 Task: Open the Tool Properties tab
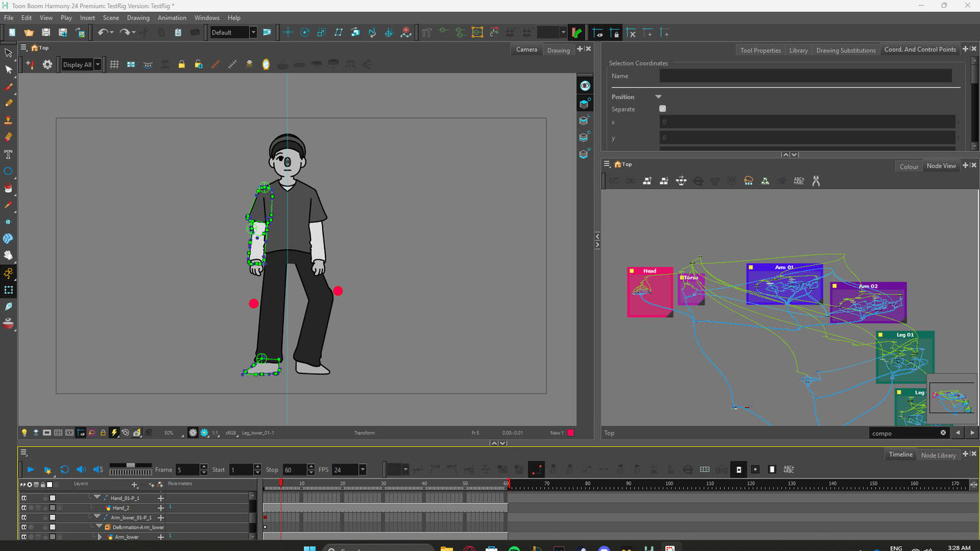click(x=760, y=50)
